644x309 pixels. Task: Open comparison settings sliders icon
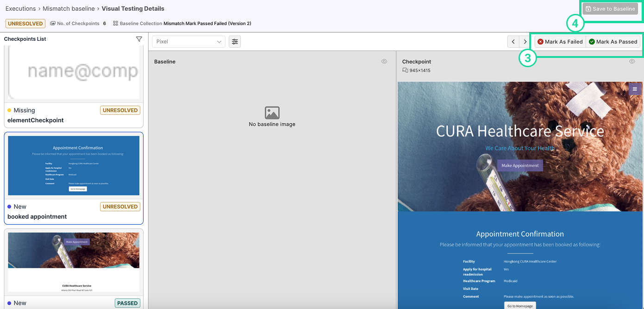pos(235,42)
